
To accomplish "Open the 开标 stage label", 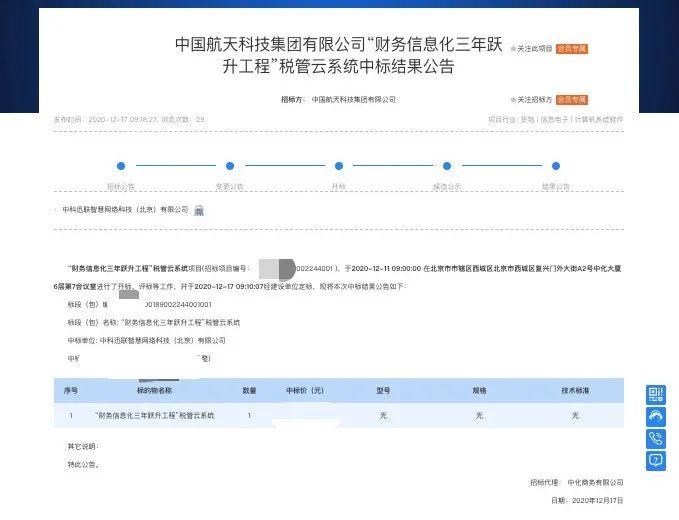I will 339,187.
